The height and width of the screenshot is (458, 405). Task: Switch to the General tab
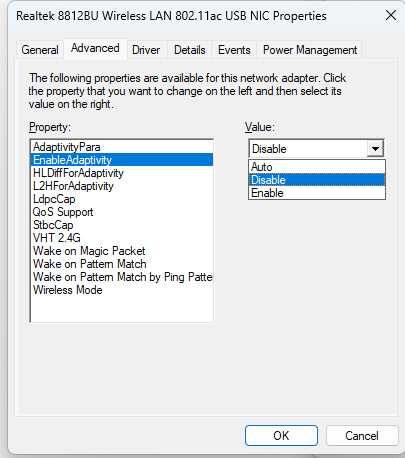(40, 50)
